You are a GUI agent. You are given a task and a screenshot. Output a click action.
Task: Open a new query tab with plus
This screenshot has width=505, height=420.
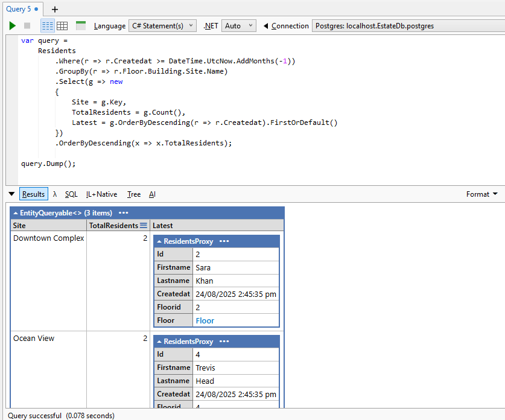(55, 9)
